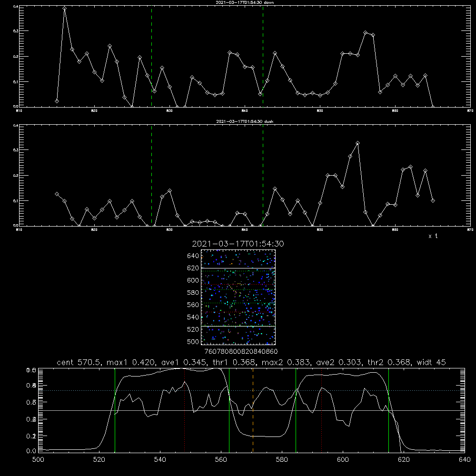Click the first diamond marker of dusk curve

tap(57, 194)
